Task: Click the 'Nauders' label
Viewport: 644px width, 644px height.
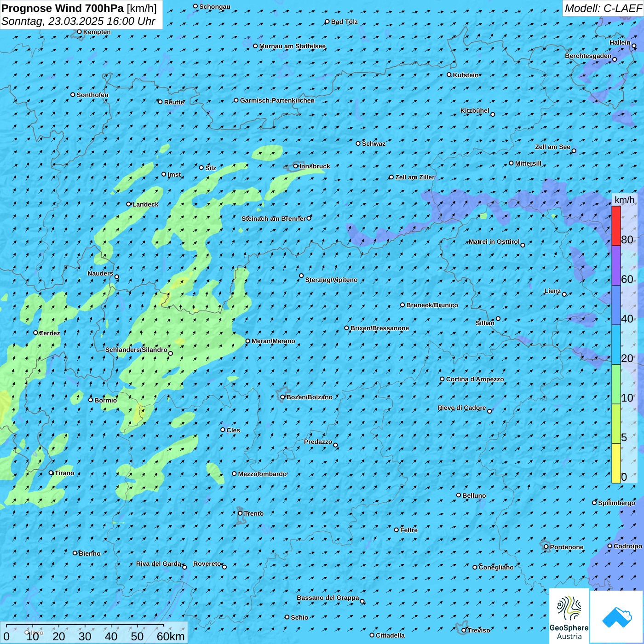Action: point(100,273)
